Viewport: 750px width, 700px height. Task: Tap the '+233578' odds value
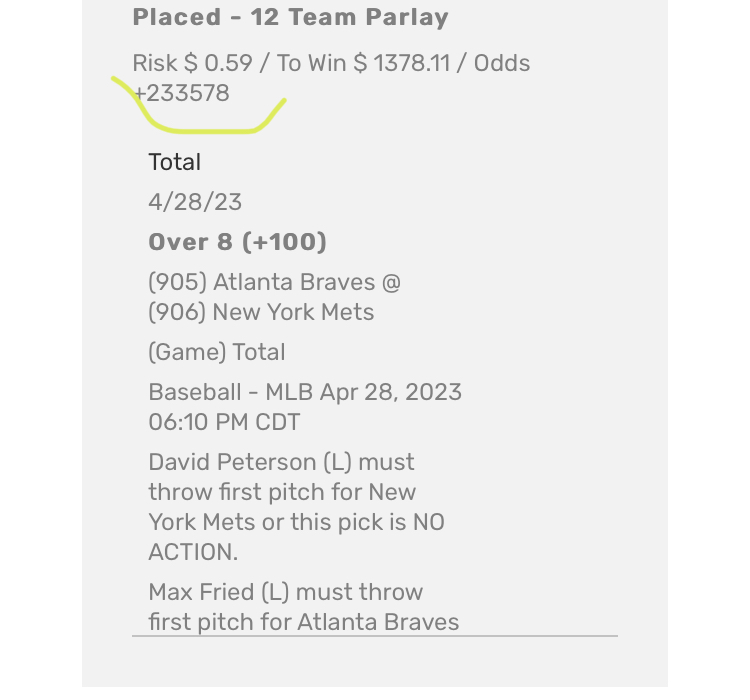tap(182, 93)
